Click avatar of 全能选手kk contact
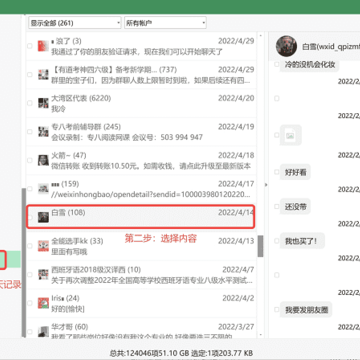 (x=43, y=246)
